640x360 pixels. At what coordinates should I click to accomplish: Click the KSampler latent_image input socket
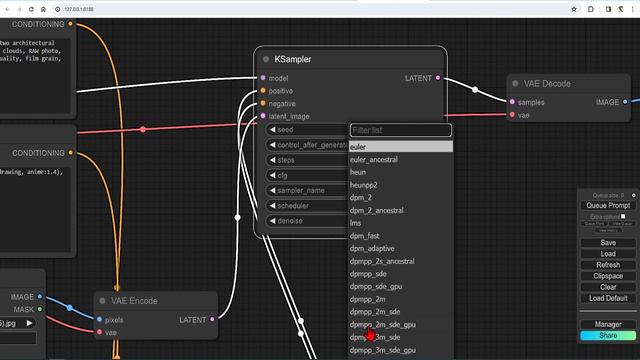[x=263, y=116]
